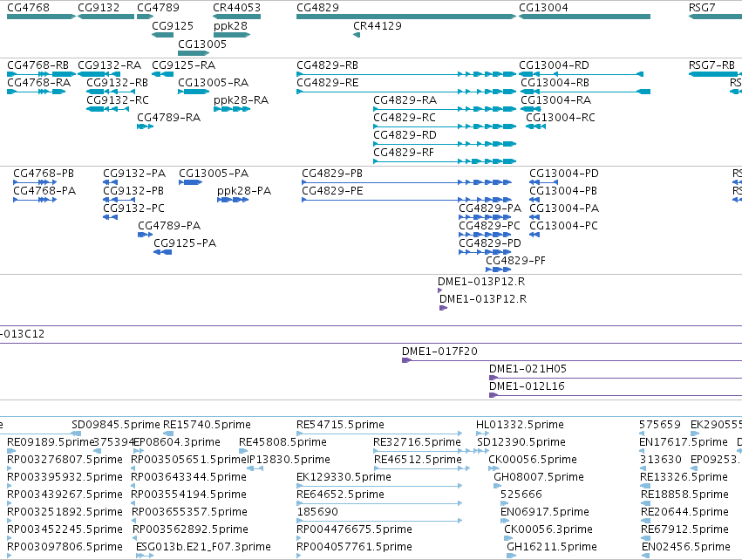Click transcript CG4829-RE
Viewport: 742px width, 560px height.
tap(328, 82)
